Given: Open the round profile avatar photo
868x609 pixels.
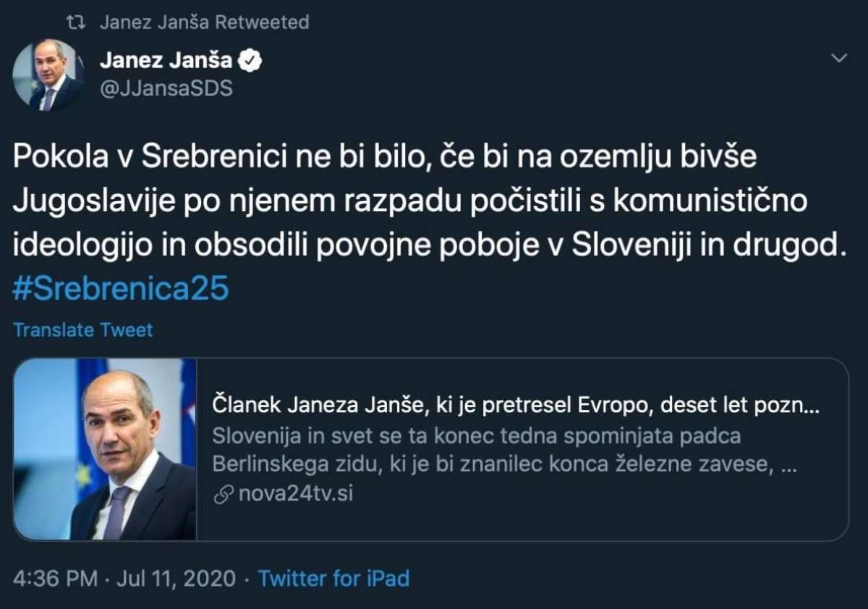Looking at the screenshot, I should click(48, 75).
